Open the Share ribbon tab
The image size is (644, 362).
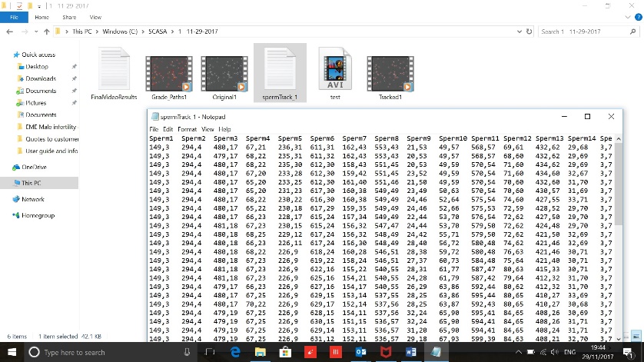click(x=69, y=17)
